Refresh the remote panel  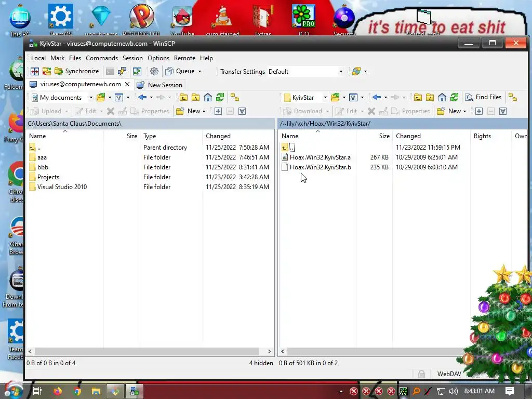454,98
